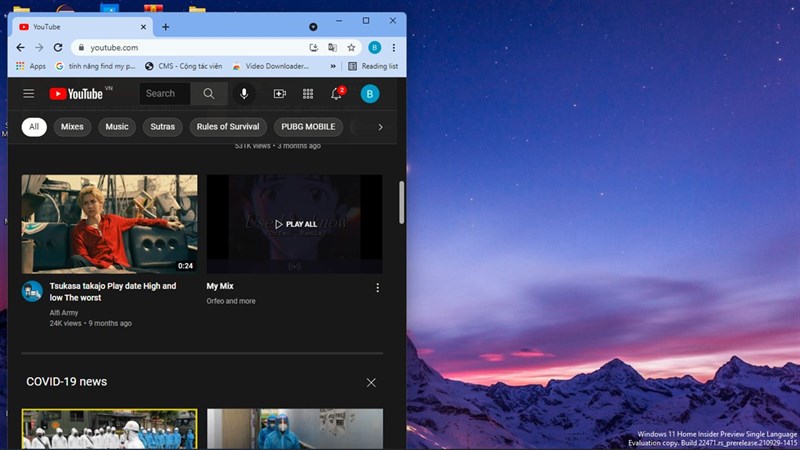The height and width of the screenshot is (450, 800).
Task: Open Reading list panel
Action: tap(373, 66)
